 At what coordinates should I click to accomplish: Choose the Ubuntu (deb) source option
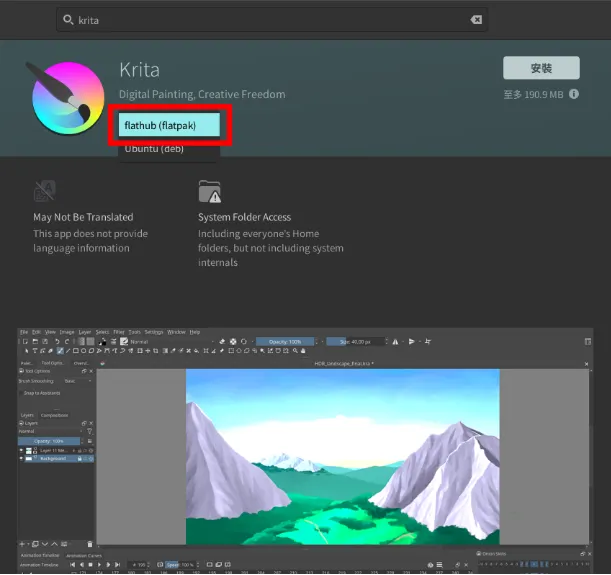(x=169, y=149)
